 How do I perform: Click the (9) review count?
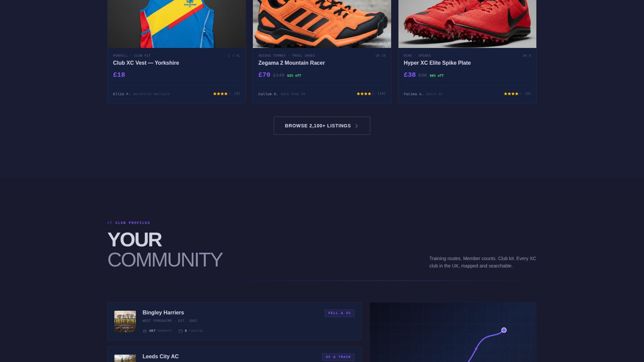[528, 94]
